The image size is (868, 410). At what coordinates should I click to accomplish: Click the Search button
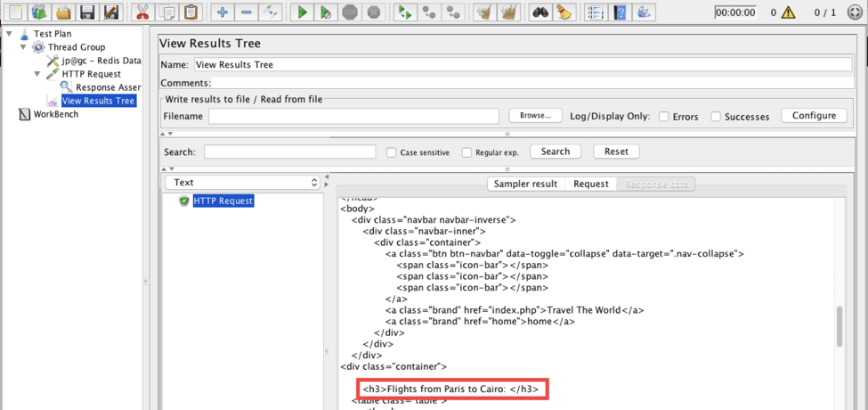(x=556, y=152)
